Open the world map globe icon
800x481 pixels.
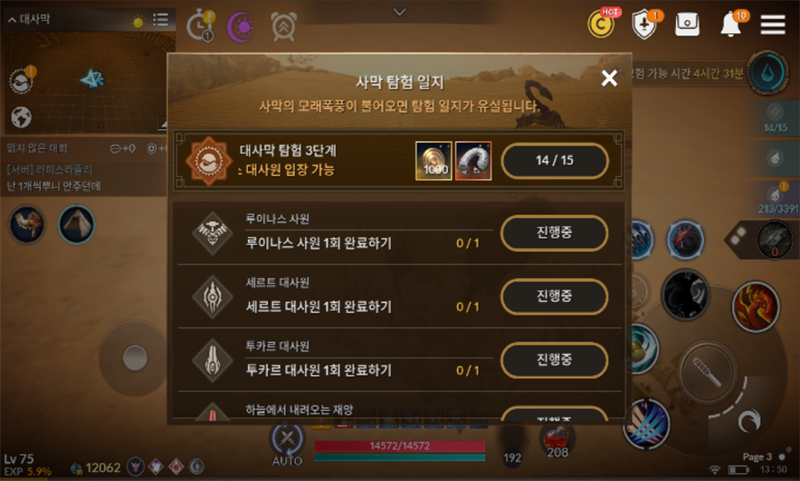point(21,117)
